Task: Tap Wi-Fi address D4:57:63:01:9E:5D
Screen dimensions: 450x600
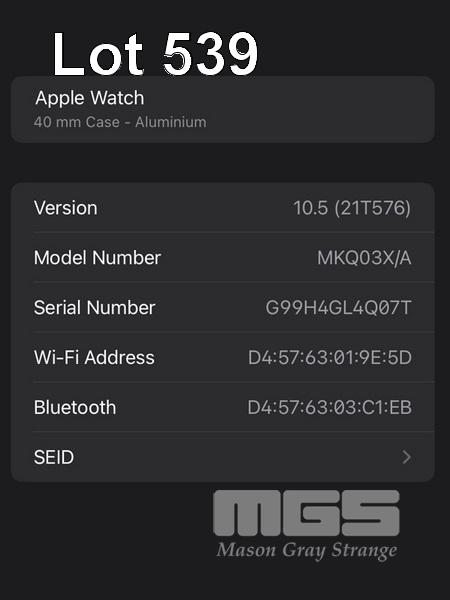Action: 330,357
